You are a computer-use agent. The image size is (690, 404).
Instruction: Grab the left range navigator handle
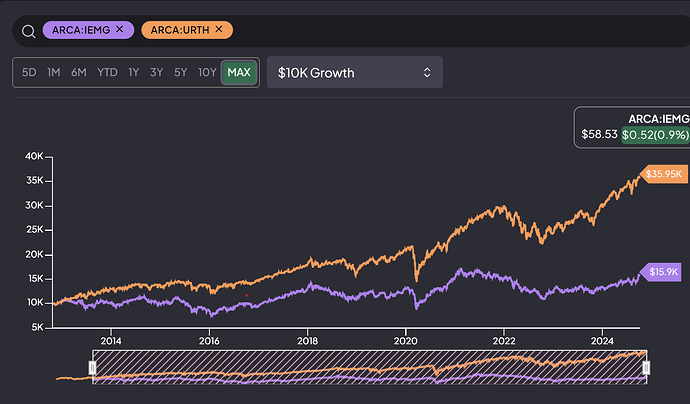91,368
